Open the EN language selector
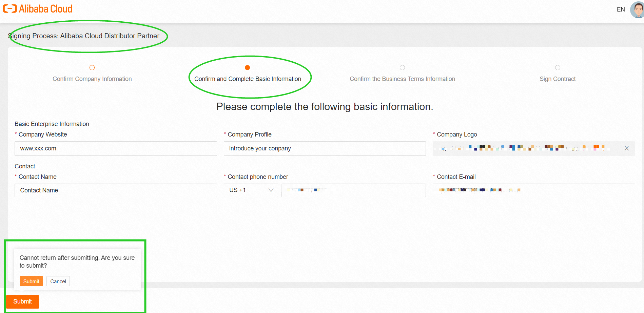 (x=620, y=9)
